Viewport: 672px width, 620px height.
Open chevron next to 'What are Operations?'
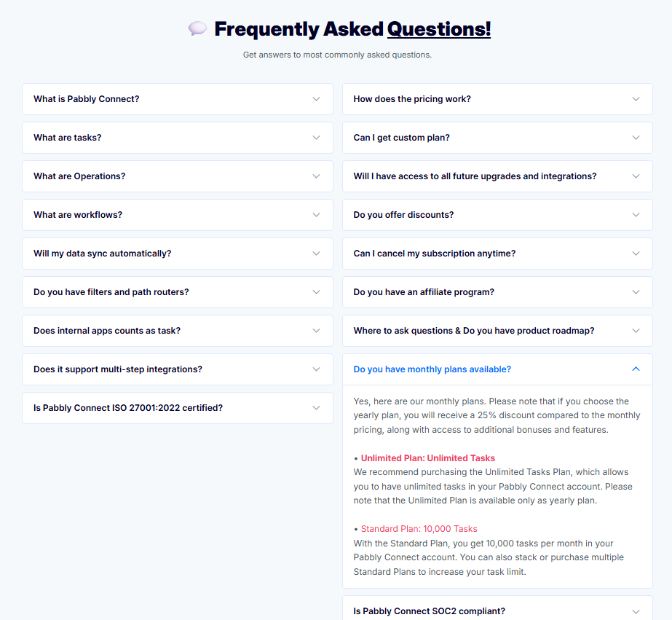point(316,176)
